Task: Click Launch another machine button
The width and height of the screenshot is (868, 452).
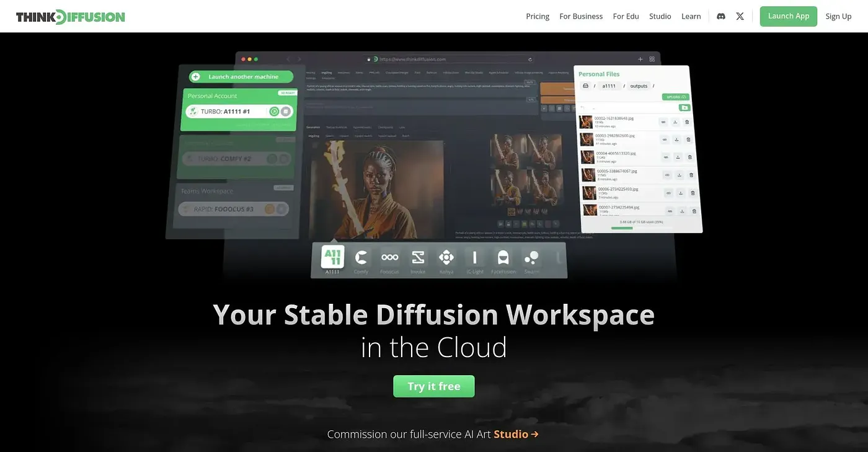Action: point(242,77)
